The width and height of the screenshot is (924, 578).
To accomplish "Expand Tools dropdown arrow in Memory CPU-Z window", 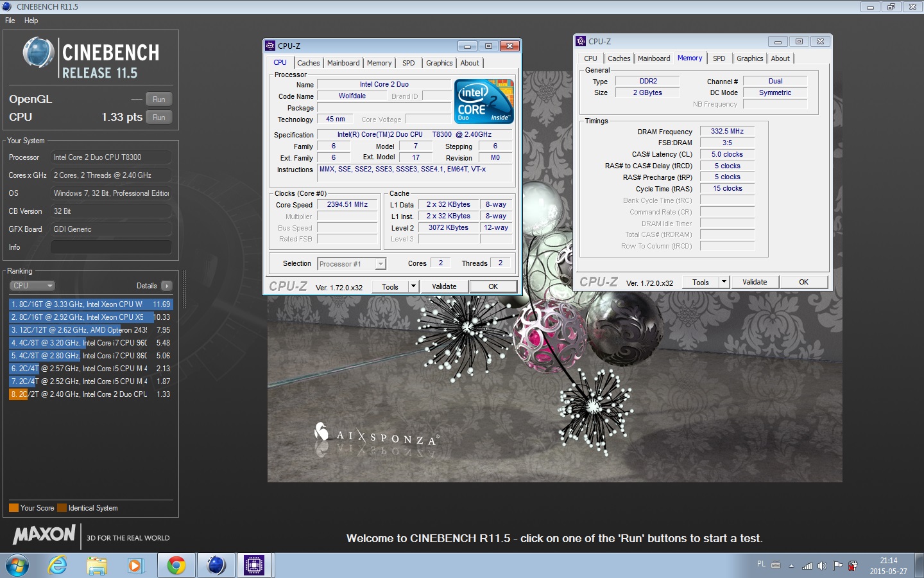I will pos(724,282).
